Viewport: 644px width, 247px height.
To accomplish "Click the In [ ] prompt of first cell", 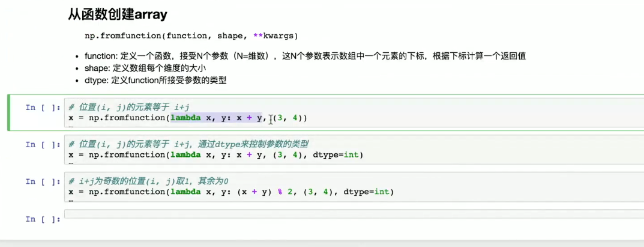I will [43, 107].
